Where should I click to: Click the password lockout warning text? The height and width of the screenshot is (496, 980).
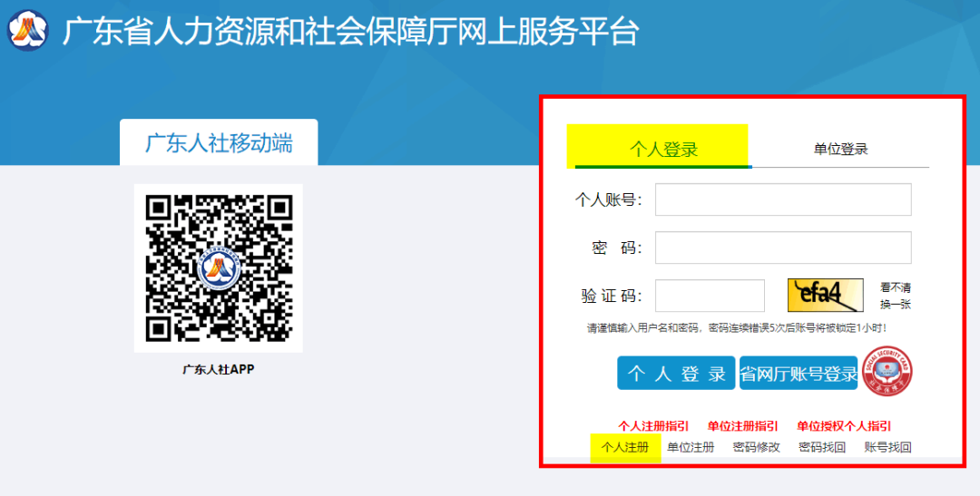click(x=736, y=328)
